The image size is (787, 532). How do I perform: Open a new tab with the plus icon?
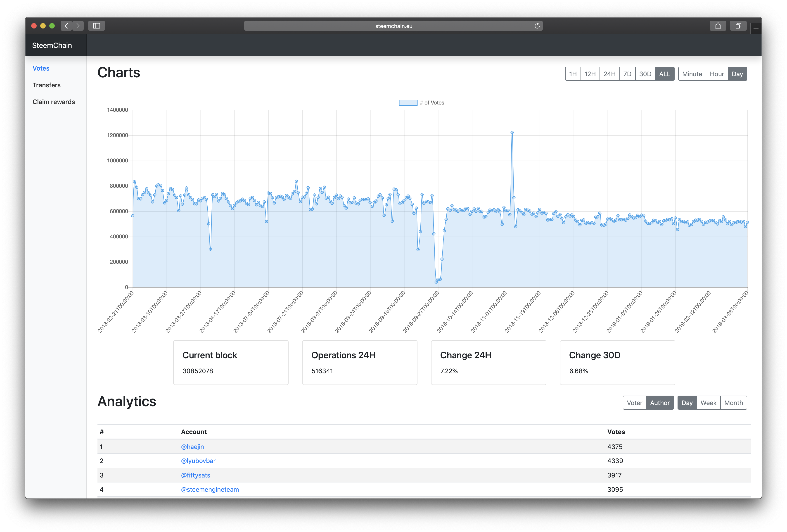click(x=756, y=29)
